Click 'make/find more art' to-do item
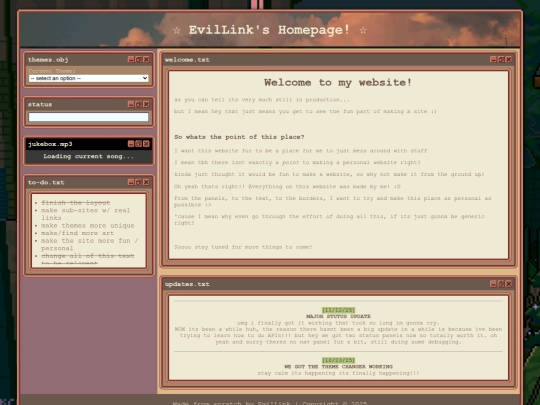Image resolution: width=540 pixels, height=405 pixels. tap(77, 233)
